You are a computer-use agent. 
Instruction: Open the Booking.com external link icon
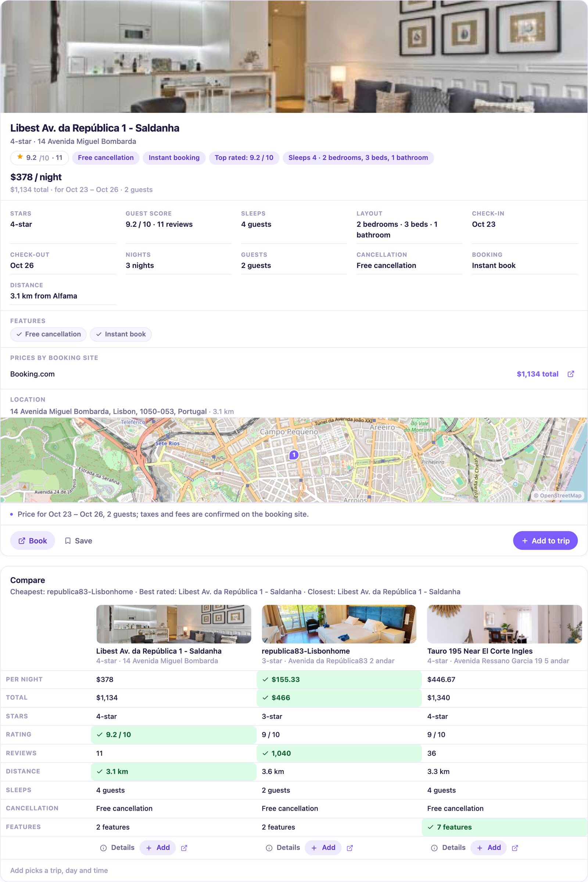click(570, 374)
